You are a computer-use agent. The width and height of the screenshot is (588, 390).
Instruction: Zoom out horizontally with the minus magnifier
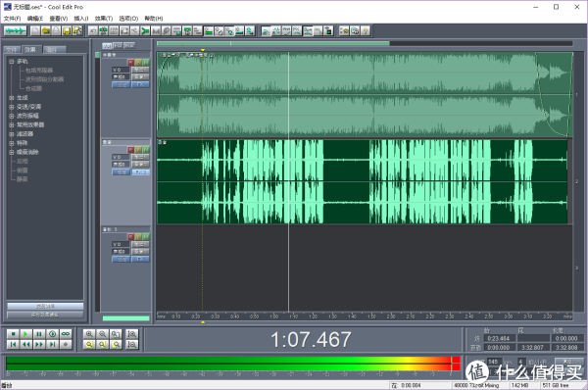click(102, 334)
